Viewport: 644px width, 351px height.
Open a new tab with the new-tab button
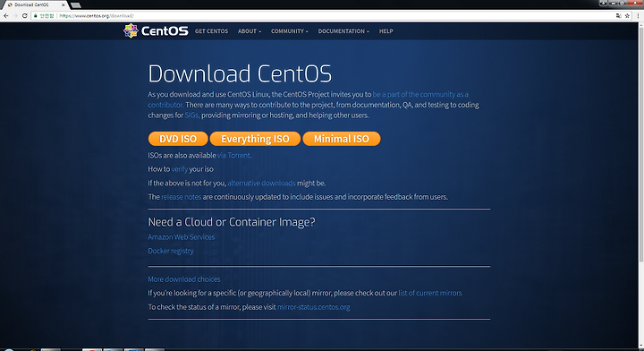pos(75,5)
